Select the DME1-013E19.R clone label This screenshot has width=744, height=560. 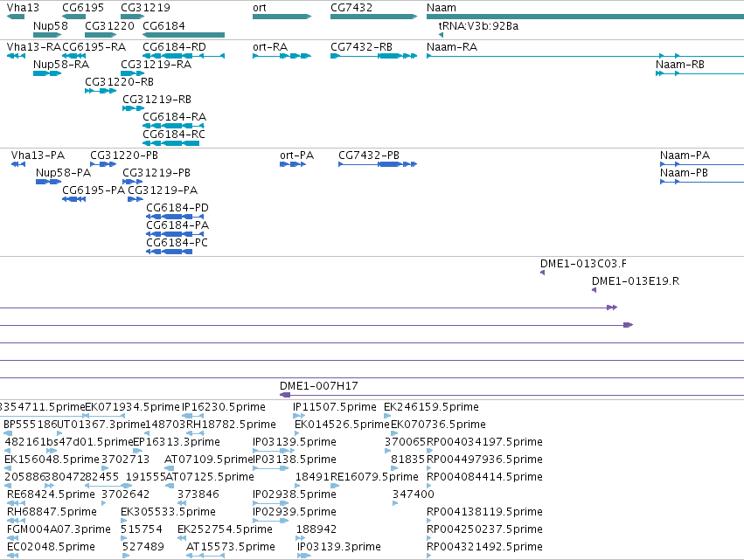(x=636, y=281)
